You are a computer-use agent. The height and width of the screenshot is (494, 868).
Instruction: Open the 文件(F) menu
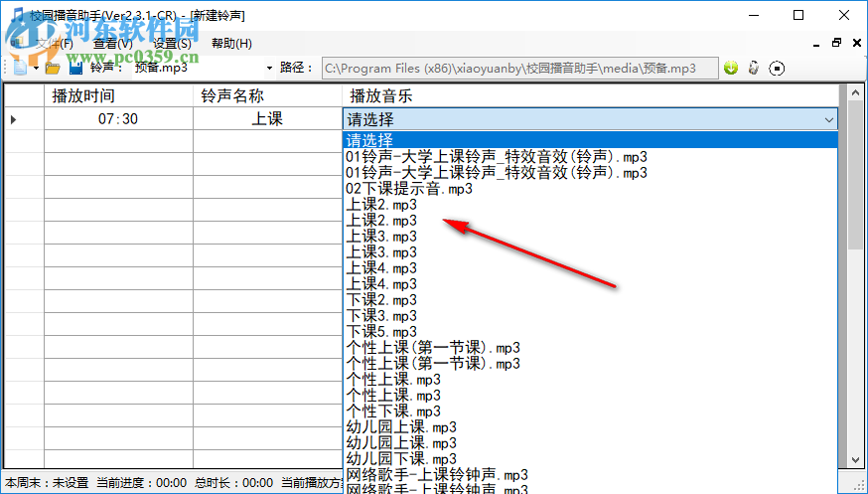[x=55, y=43]
